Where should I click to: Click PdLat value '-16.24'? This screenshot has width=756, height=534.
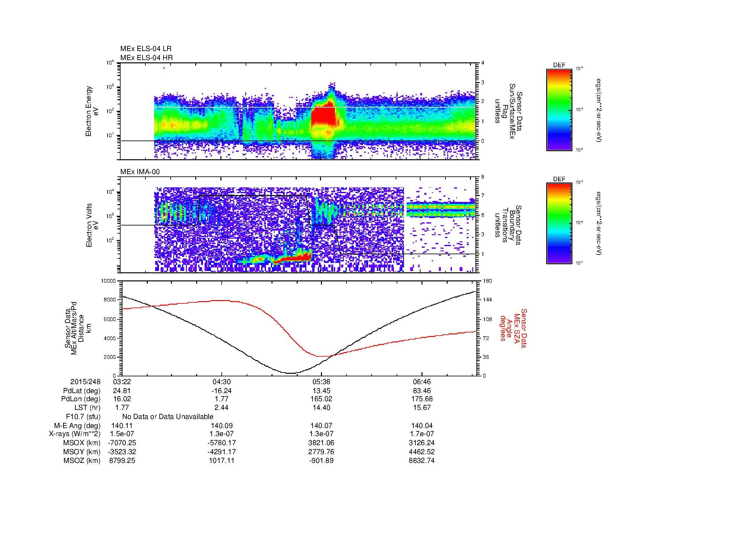pyautogui.click(x=222, y=391)
